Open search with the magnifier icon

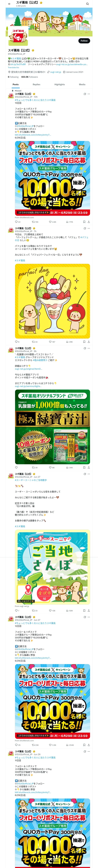pyautogui.click(x=87, y=4)
